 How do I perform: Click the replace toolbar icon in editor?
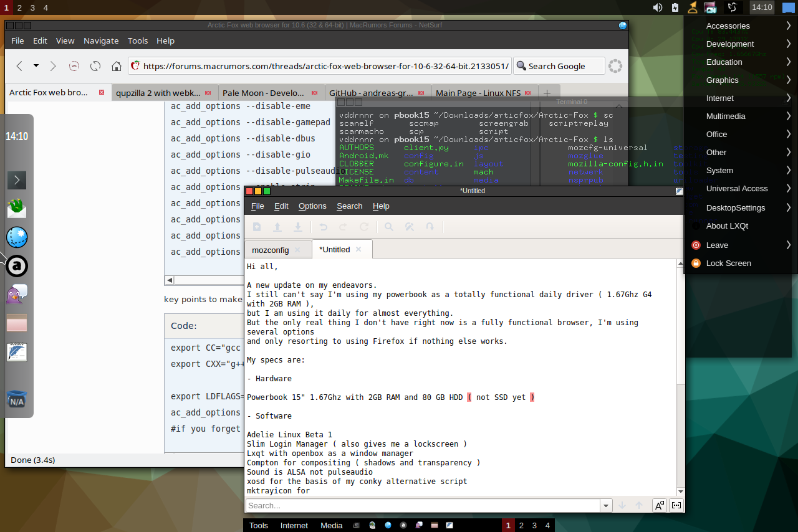(x=410, y=227)
